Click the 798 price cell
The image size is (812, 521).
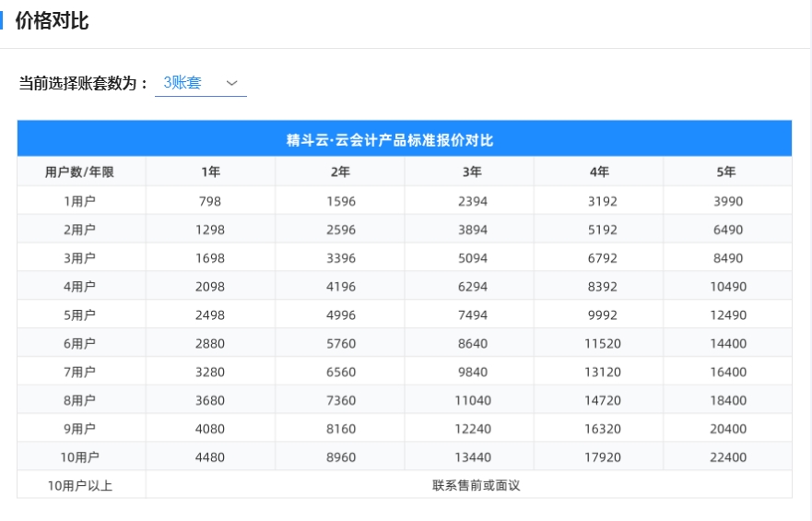(210, 201)
